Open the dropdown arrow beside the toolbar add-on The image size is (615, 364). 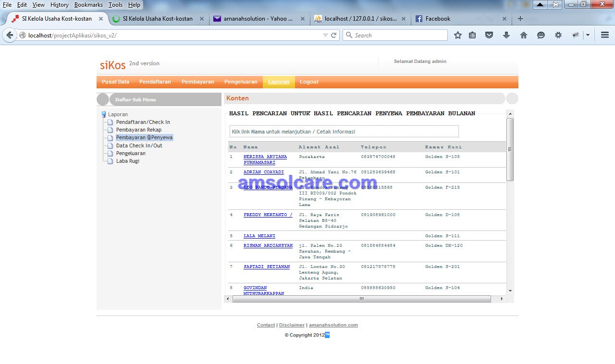(x=588, y=35)
